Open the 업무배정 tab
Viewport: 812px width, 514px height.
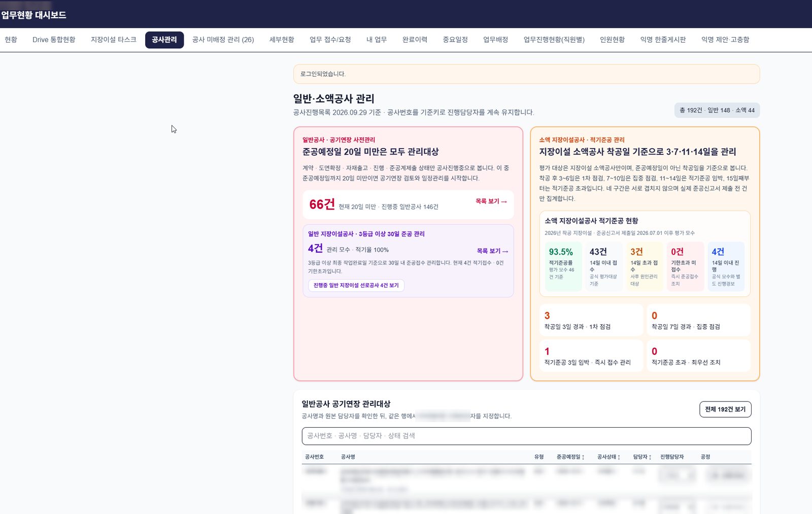coord(495,40)
